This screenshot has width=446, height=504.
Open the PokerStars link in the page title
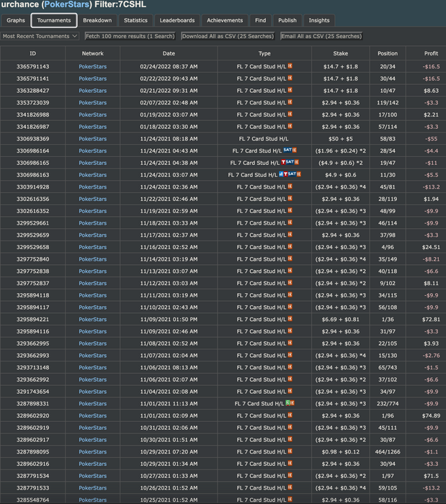point(66,4)
